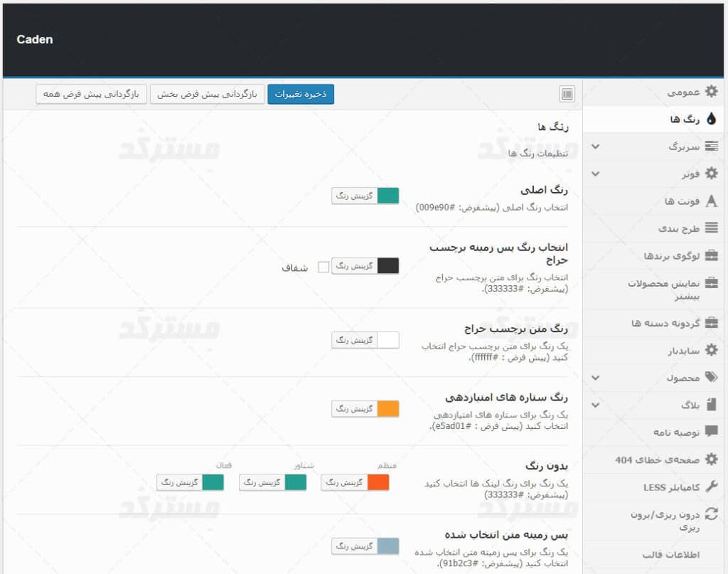Click گزینش رنگ button for rating stars
Image resolution: width=728 pixels, height=574 pixels.
tap(355, 409)
